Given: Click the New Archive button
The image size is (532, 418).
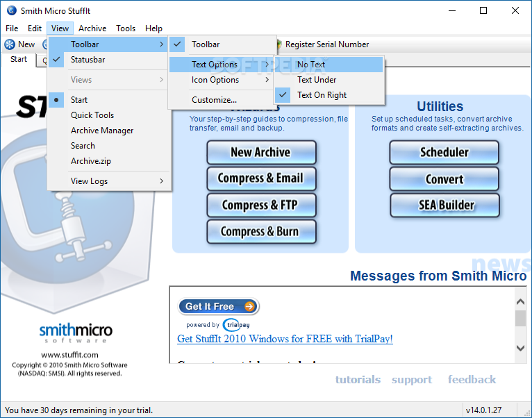Looking at the screenshot, I should (261, 152).
